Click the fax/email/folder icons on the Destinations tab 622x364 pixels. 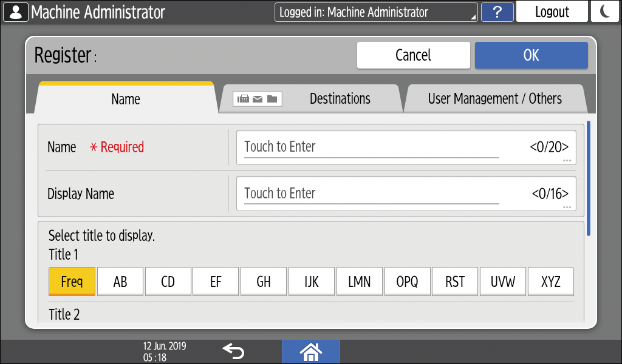click(258, 99)
